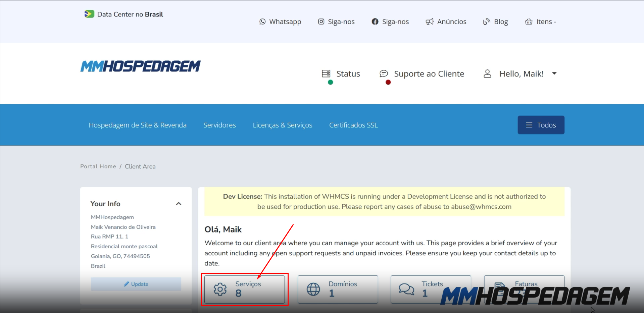Open the Whatsapp link text
Screen dimensions: 644x313
tap(285, 22)
